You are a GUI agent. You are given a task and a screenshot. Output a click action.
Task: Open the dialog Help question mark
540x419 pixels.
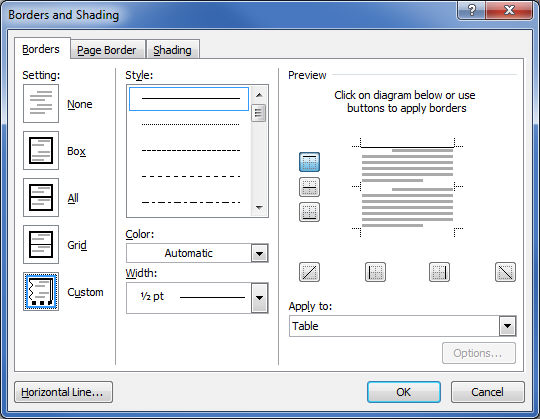tap(472, 10)
